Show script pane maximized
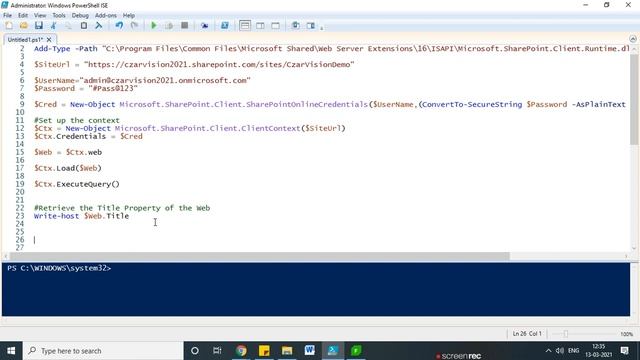Screen dimensions: 640x360 (276, 26)
